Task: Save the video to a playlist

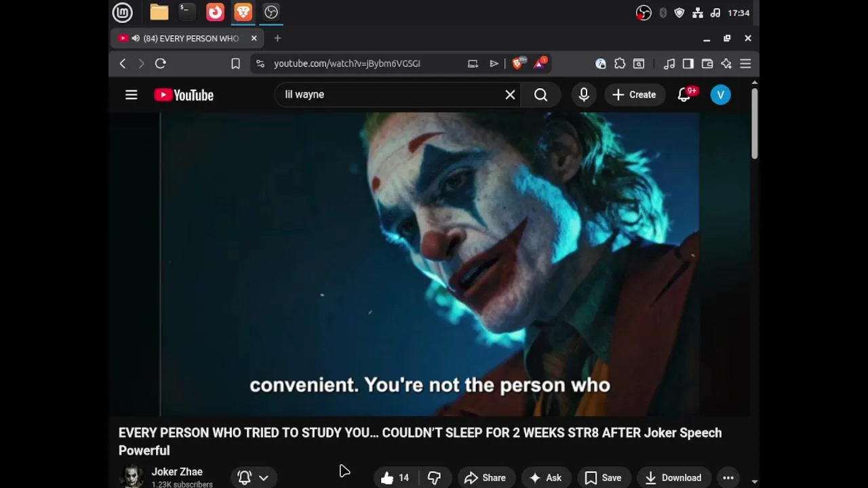Action: tap(603, 478)
